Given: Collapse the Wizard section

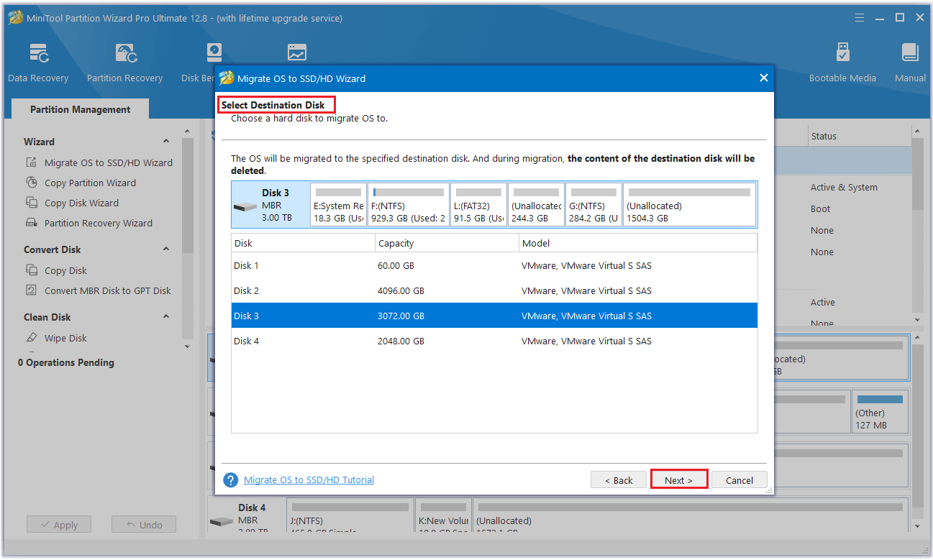Looking at the screenshot, I should (x=166, y=142).
